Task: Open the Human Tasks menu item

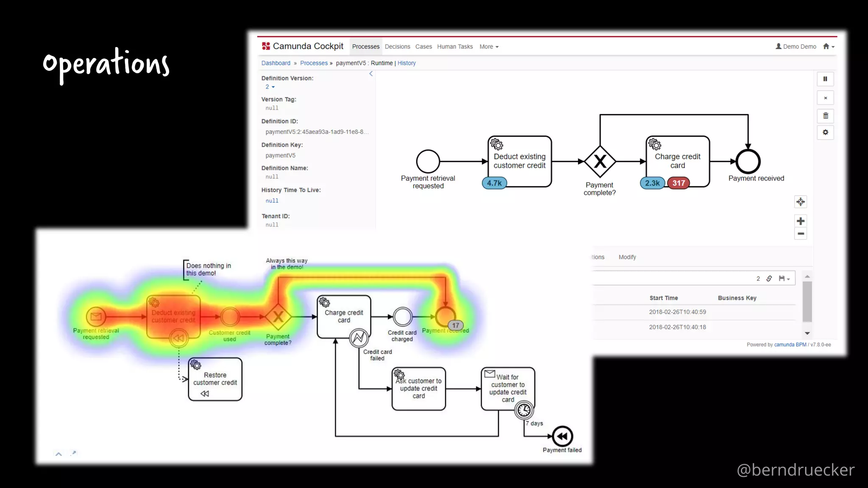Action: pos(455,47)
